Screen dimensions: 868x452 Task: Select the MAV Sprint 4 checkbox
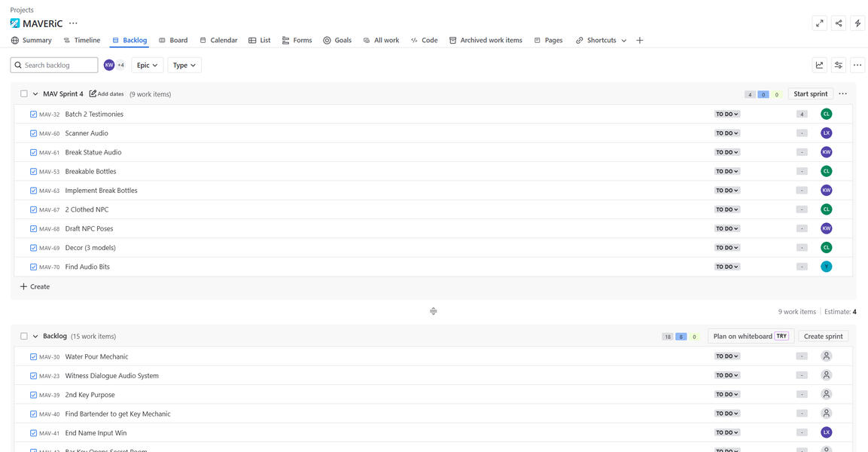(x=24, y=94)
